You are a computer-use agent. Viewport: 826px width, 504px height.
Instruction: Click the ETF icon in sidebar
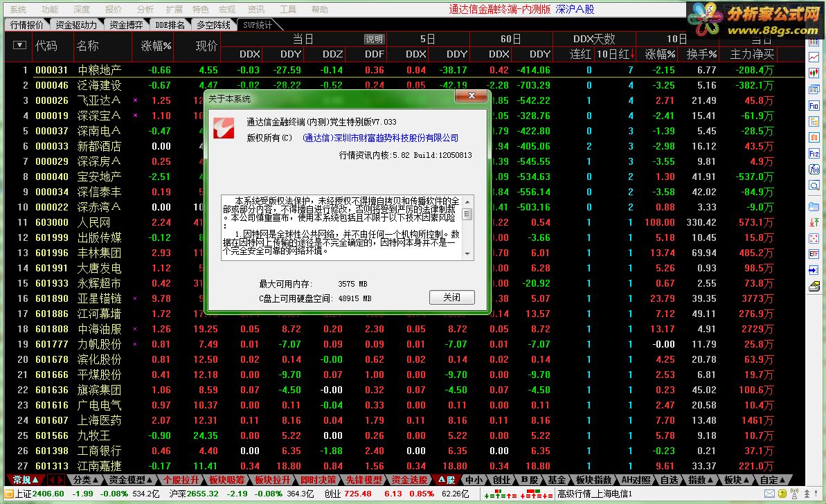(814, 254)
